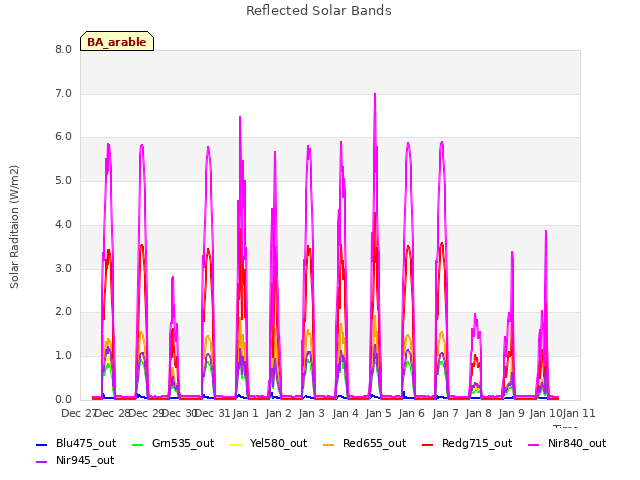Click the 6.0 y-axis tick label
The height and width of the screenshot is (480, 640).
pos(63,137)
